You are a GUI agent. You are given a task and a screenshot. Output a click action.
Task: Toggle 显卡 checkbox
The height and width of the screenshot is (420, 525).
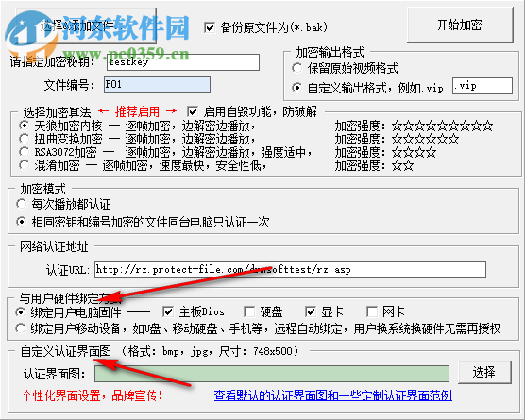click(x=311, y=311)
